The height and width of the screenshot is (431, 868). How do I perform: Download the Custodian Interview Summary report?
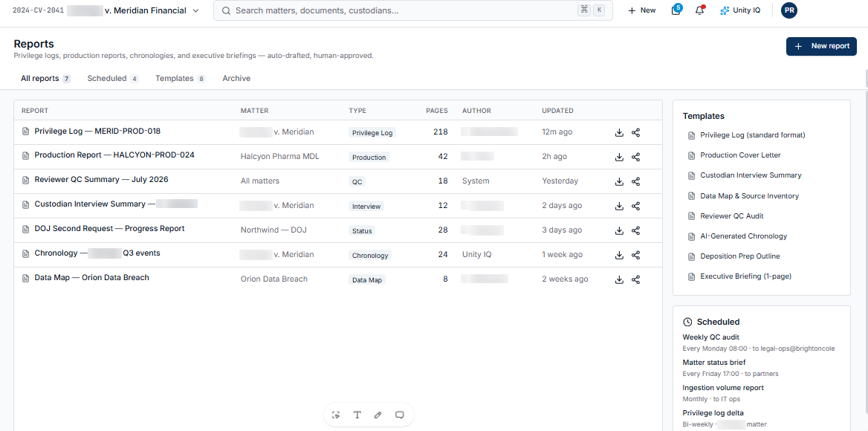(x=620, y=206)
